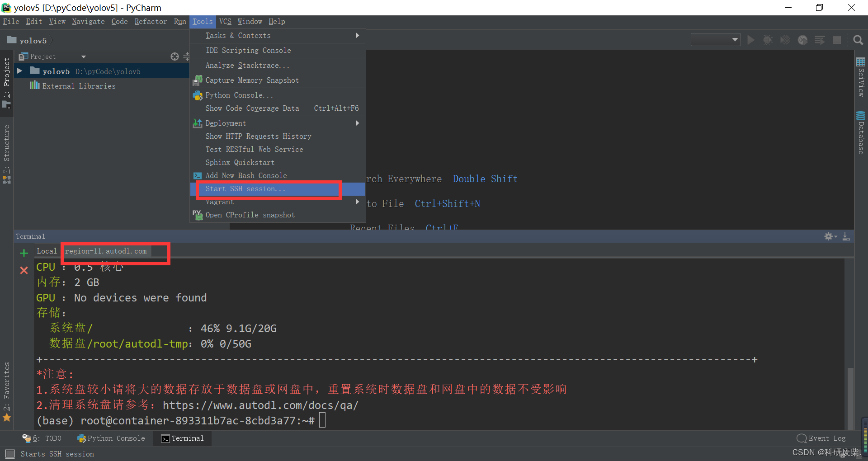Click the red Stop process icon

pyautogui.click(x=837, y=40)
